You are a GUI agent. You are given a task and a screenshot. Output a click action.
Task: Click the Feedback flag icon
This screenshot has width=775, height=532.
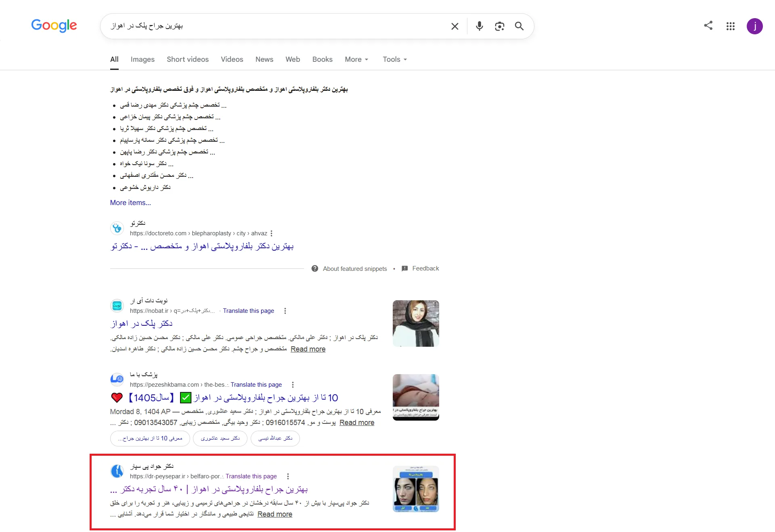(x=404, y=268)
